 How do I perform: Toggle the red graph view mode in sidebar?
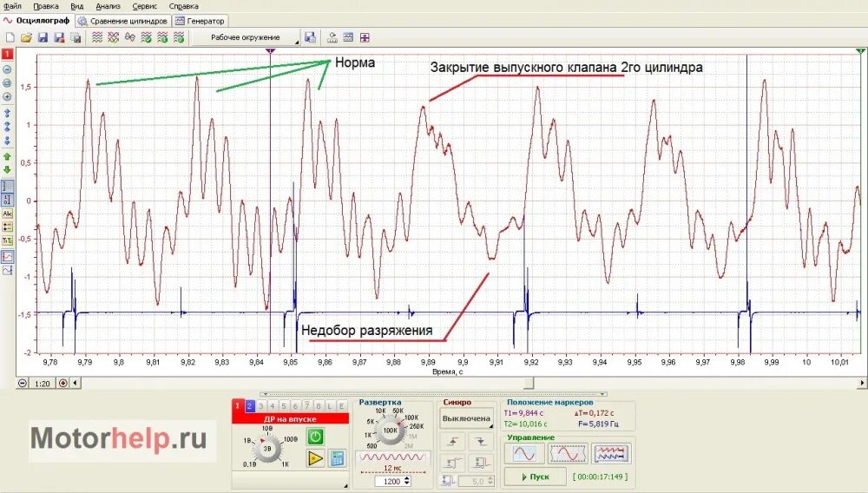[x=7, y=257]
